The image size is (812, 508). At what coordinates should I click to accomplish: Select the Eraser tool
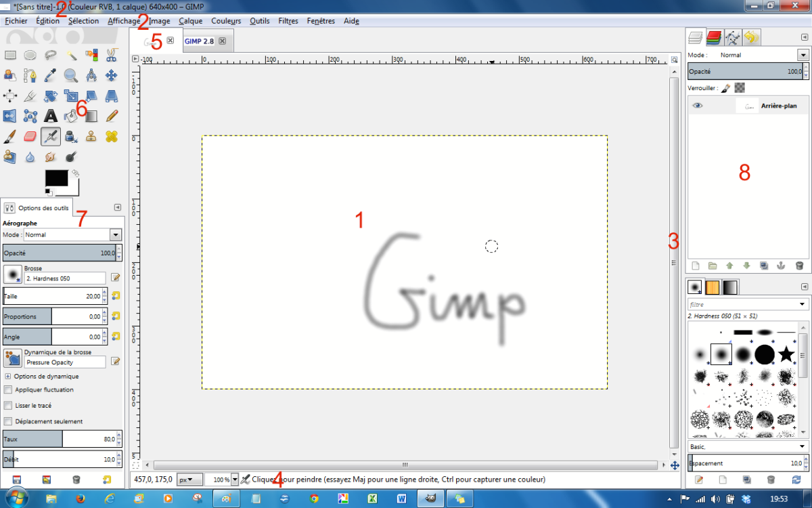[30, 136]
